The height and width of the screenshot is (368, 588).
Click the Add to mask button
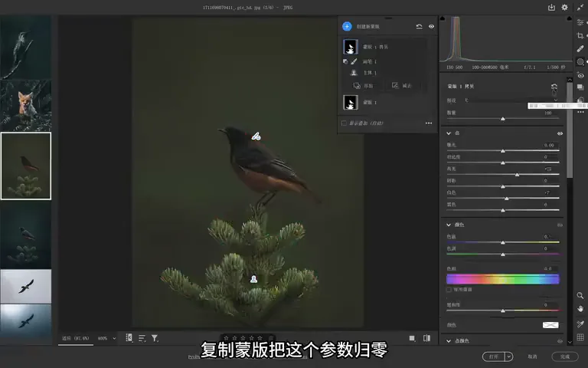(363, 86)
